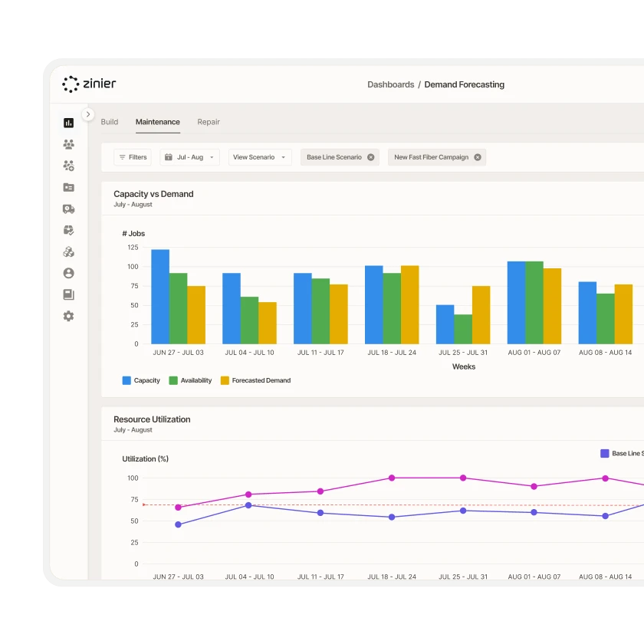Open the settings gear sidebar icon
Screen dimensions: 644x644
[x=68, y=316]
